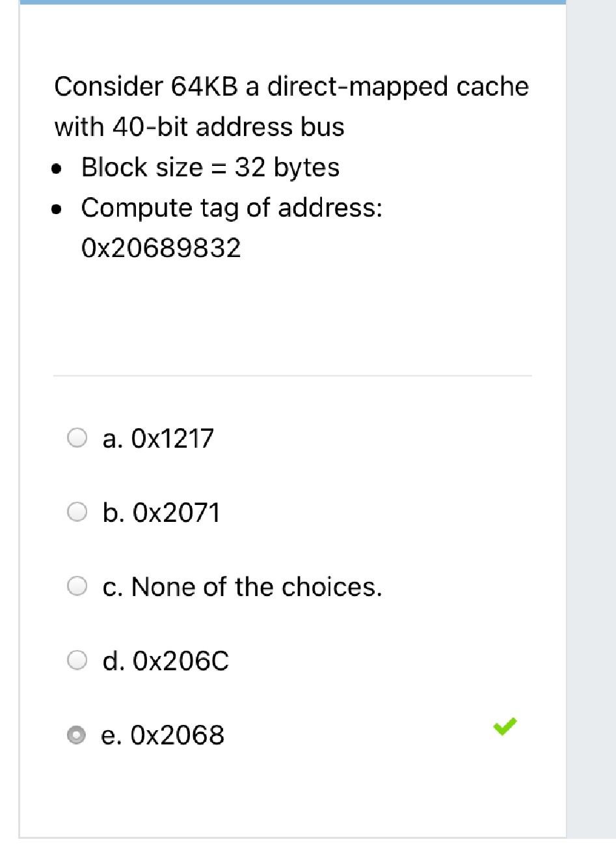Viewport: 616px width, 844px height.
Task: Click the bullet point before Block size line
Action: point(57,168)
